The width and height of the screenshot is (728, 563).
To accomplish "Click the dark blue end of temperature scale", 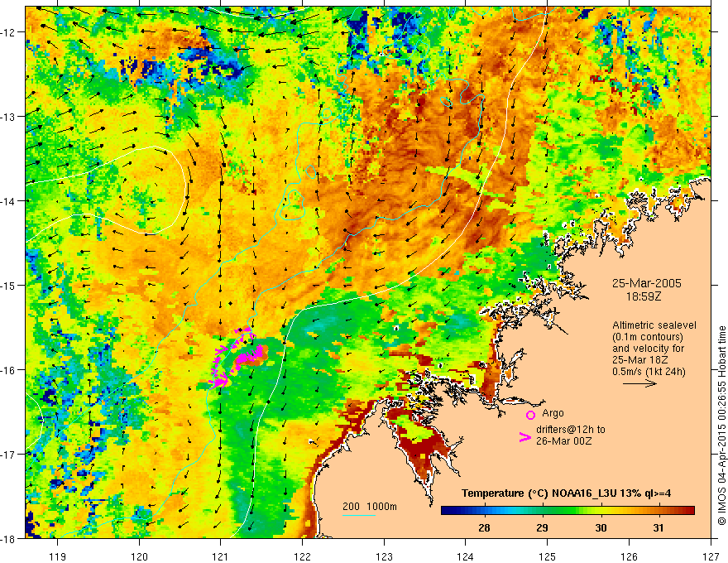I will point(448,511).
